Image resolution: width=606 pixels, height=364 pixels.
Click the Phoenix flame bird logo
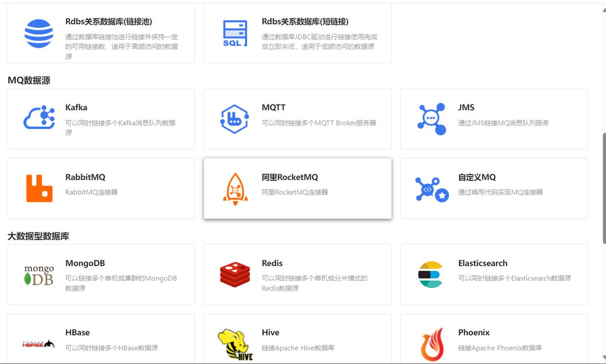click(x=432, y=344)
